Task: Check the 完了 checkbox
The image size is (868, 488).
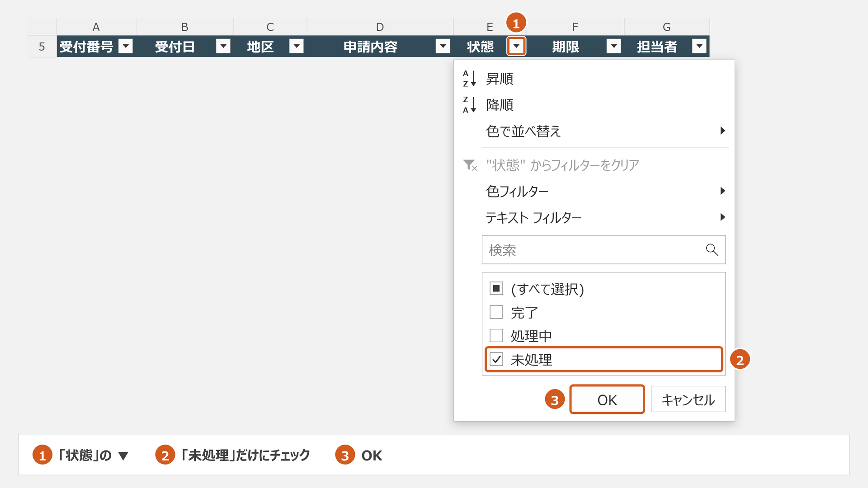Action: coord(496,312)
